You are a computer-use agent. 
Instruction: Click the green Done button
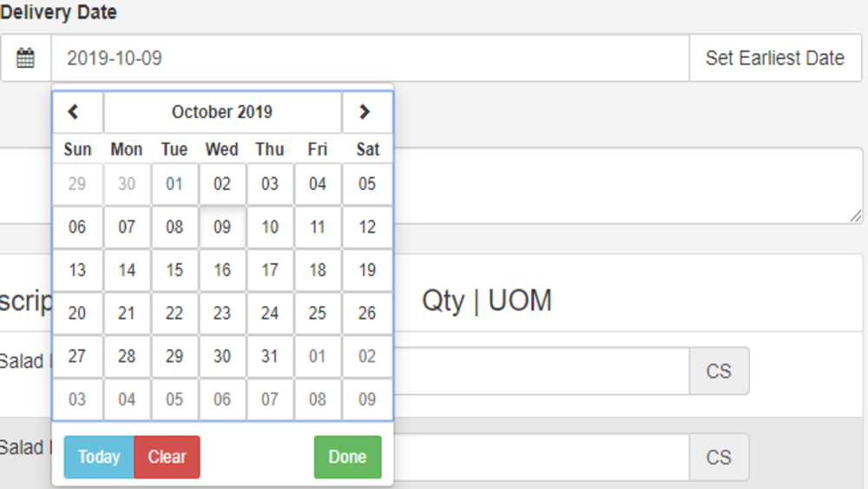point(348,457)
